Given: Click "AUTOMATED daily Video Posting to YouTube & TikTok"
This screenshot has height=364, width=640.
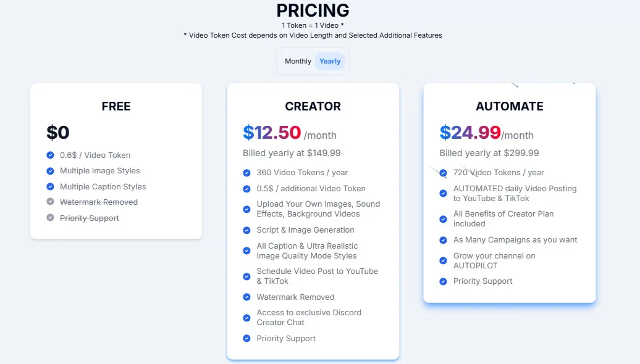Looking at the screenshot, I should pyautogui.click(x=514, y=193).
